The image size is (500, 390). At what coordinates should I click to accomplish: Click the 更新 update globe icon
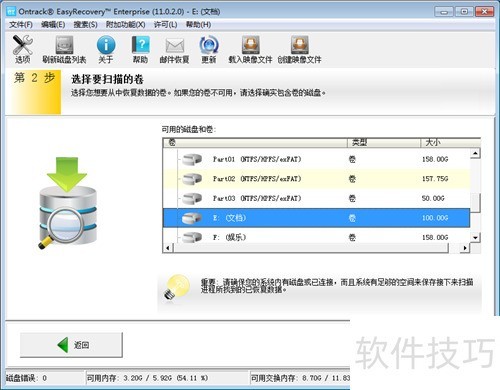(209, 45)
